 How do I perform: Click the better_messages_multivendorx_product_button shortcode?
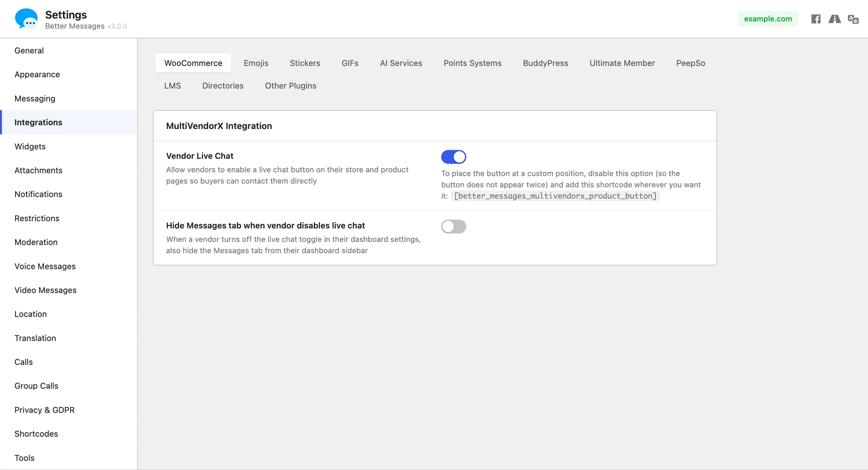point(555,196)
